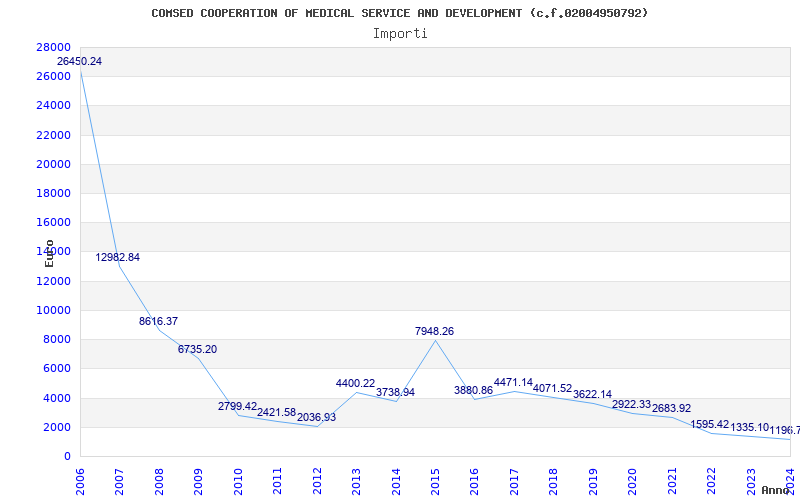Viewport: 800px width, 500px height.
Task: Select the 3738.94 data label
Action: pos(395,392)
